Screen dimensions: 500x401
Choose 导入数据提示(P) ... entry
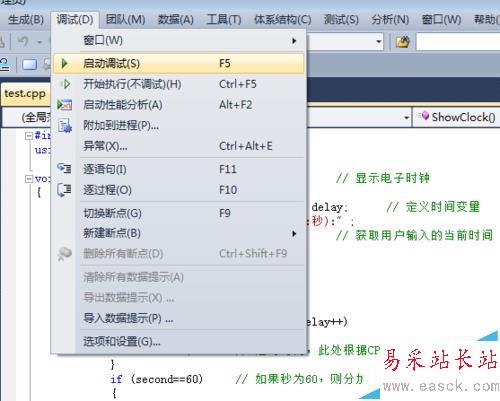(x=179, y=318)
